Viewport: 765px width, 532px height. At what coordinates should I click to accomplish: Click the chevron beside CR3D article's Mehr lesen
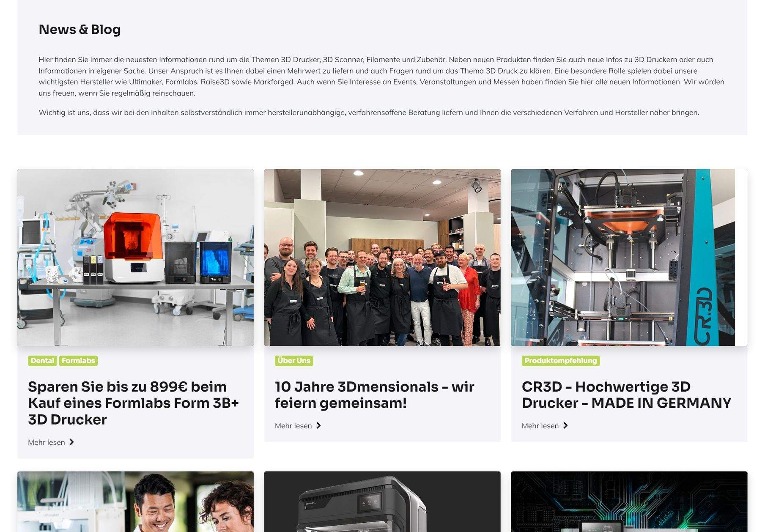565,426
